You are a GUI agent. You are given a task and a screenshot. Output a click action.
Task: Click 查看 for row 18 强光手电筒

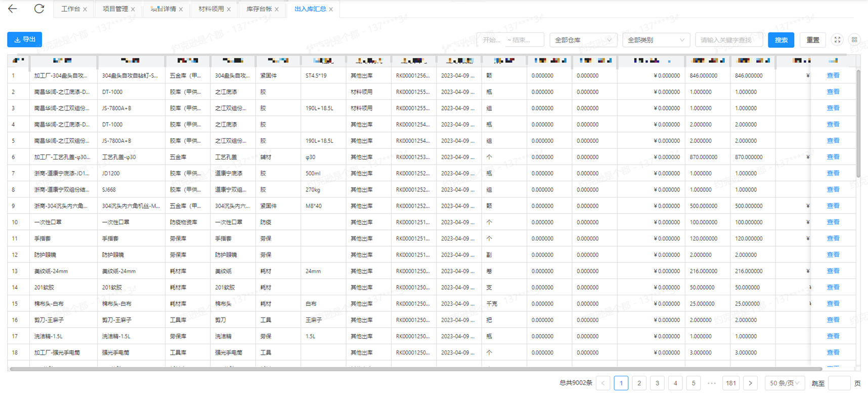pyautogui.click(x=833, y=352)
